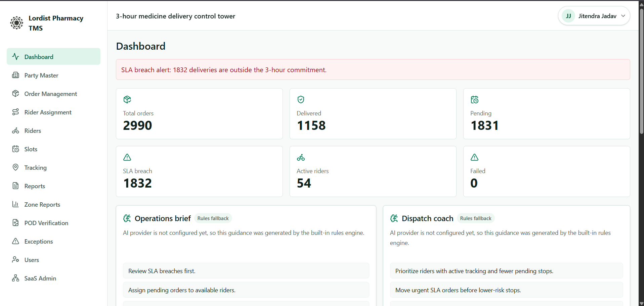Click the JJ avatar badge
This screenshot has height=306, width=644.
(568, 16)
